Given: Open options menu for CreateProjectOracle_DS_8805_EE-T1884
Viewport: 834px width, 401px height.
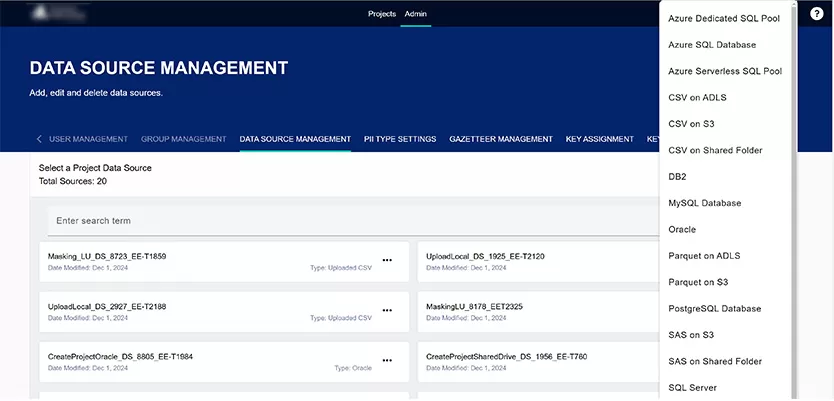Looking at the screenshot, I should click(x=387, y=361).
